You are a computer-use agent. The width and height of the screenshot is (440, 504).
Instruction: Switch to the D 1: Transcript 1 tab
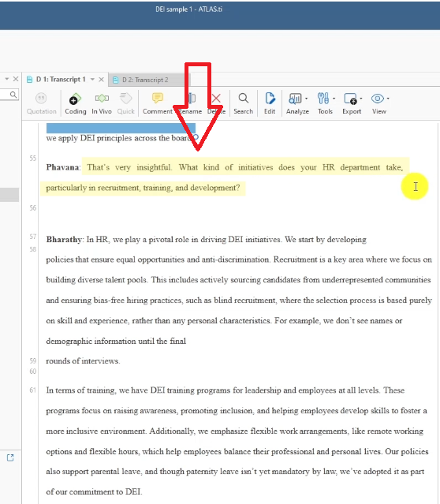pyautogui.click(x=61, y=80)
